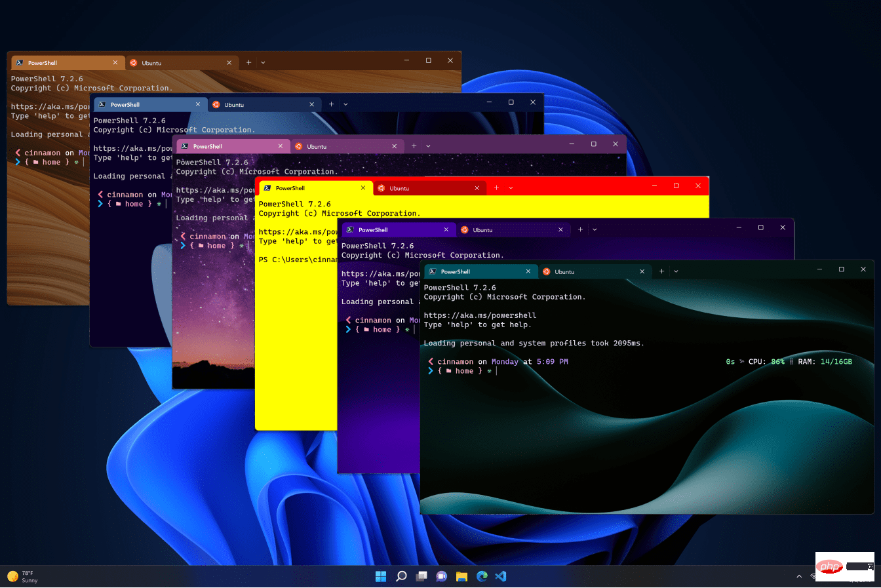Select the PowerShell tab in the teal front window
The image size is (881, 588).
pos(480,271)
